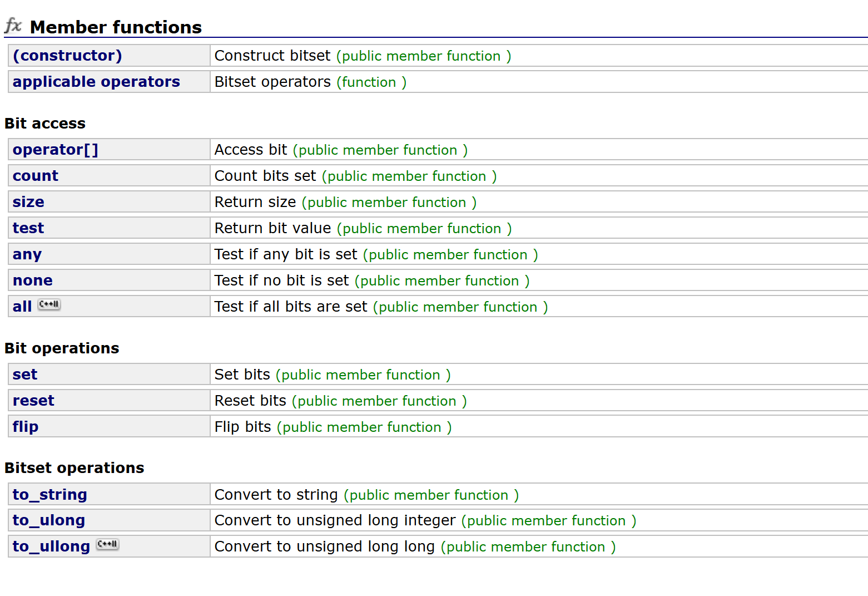Viewport: 868px width, 596px height.
Task: Click the fx icon beside Member functions
Action: coord(13,26)
